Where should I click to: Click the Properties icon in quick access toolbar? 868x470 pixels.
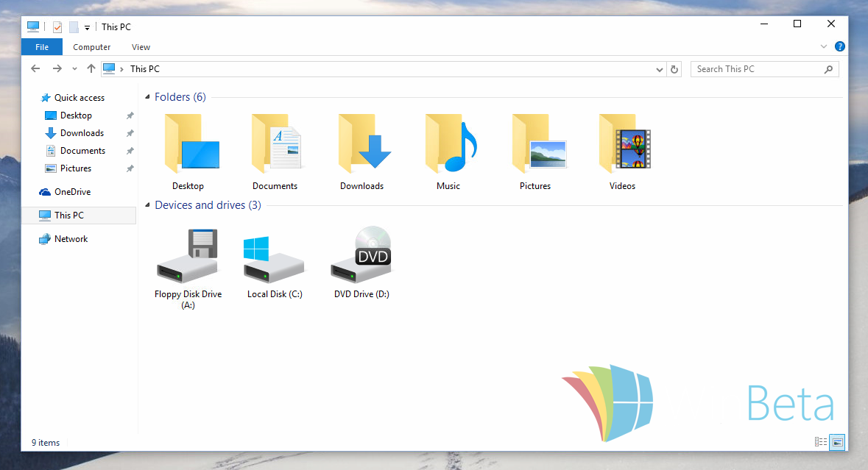[x=57, y=27]
